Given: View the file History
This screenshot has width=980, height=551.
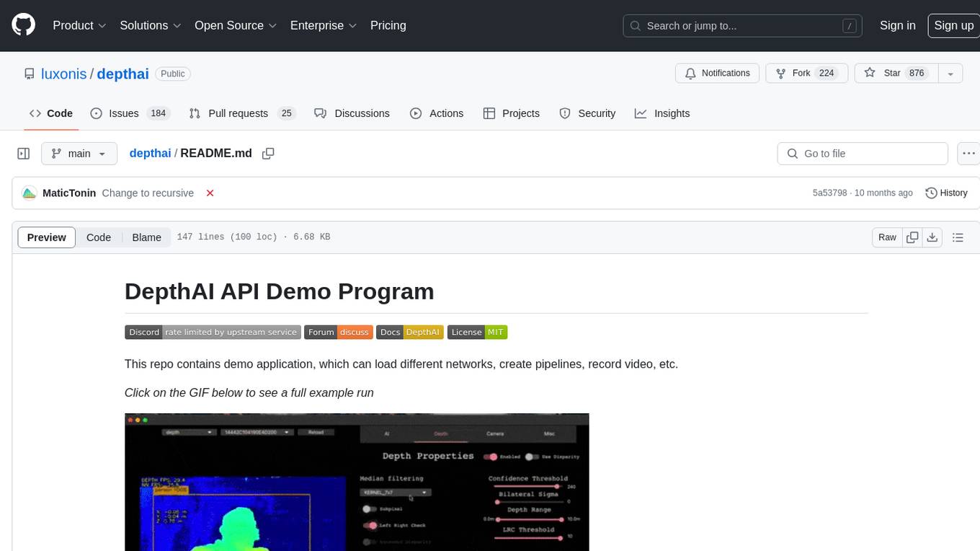Looking at the screenshot, I should [946, 193].
